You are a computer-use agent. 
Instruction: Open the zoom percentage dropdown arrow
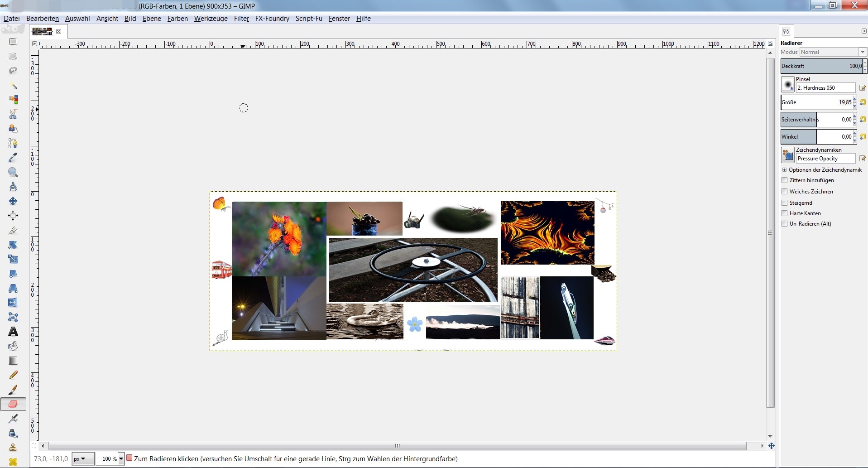click(x=121, y=459)
